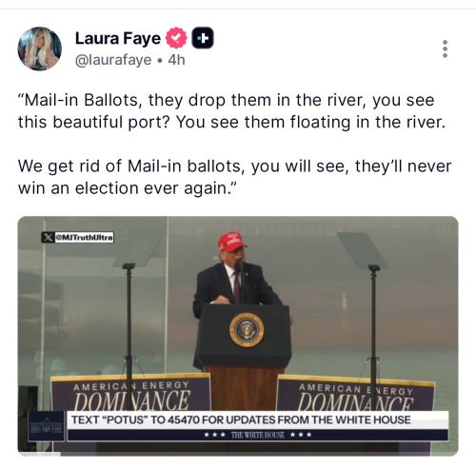The width and height of the screenshot is (476, 469).
Task: Click the Laura Faye display name
Action: (118, 38)
